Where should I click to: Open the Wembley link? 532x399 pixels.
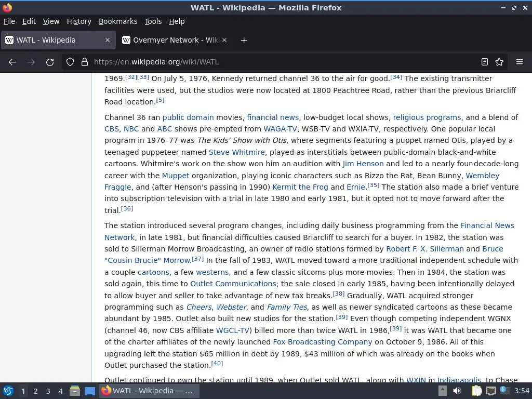click(x=483, y=176)
